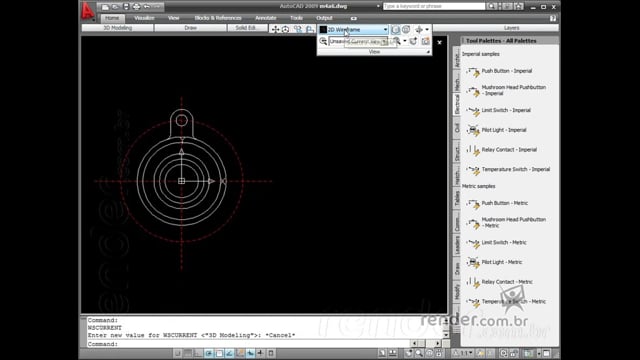Click the Solid Editing panel title
Image resolution: width=640 pixels, height=360 pixels.
247,28
